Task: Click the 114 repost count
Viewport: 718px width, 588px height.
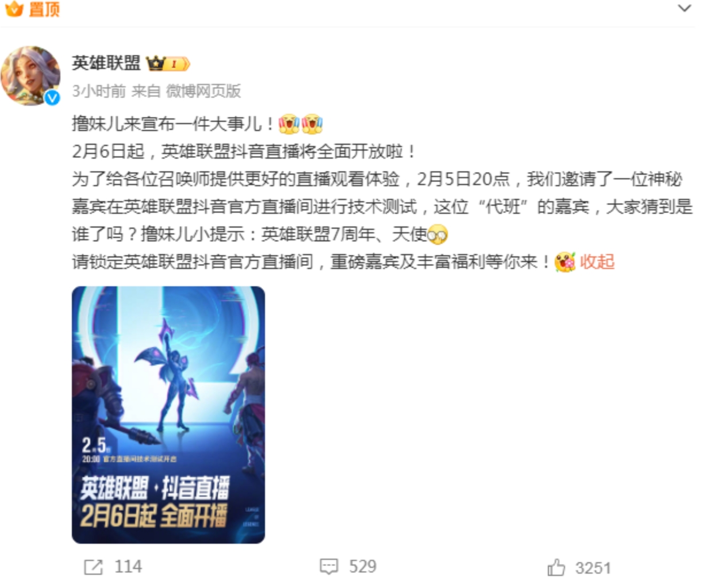Action: pyautogui.click(x=128, y=567)
